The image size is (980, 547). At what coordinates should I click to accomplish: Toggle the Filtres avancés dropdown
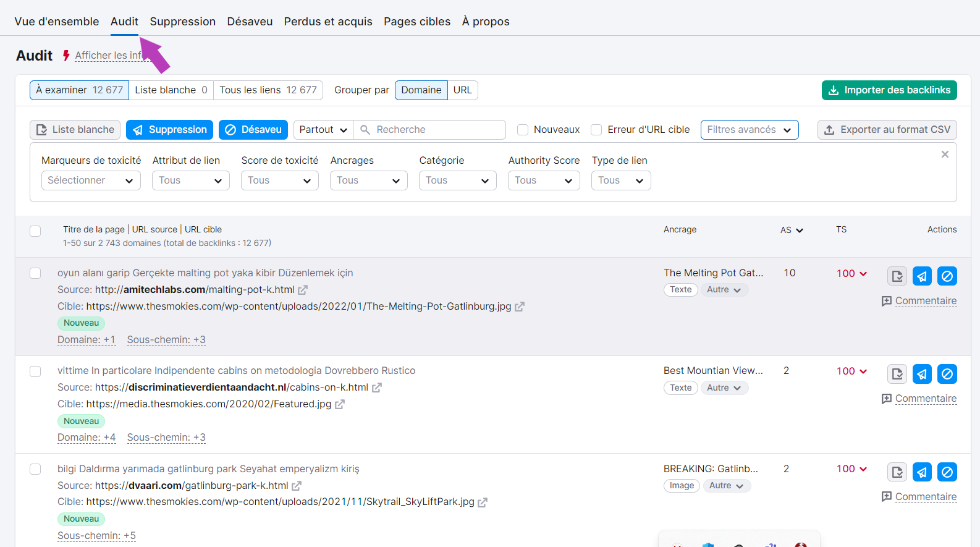click(x=750, y=130)
